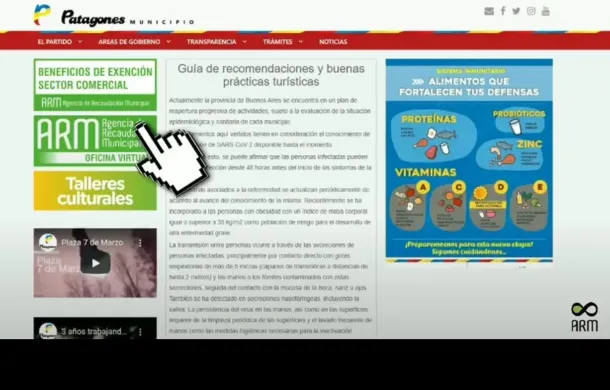Open Transparencia menu
The height and width of the screenshot is (390, 610).
coord(211,42)
